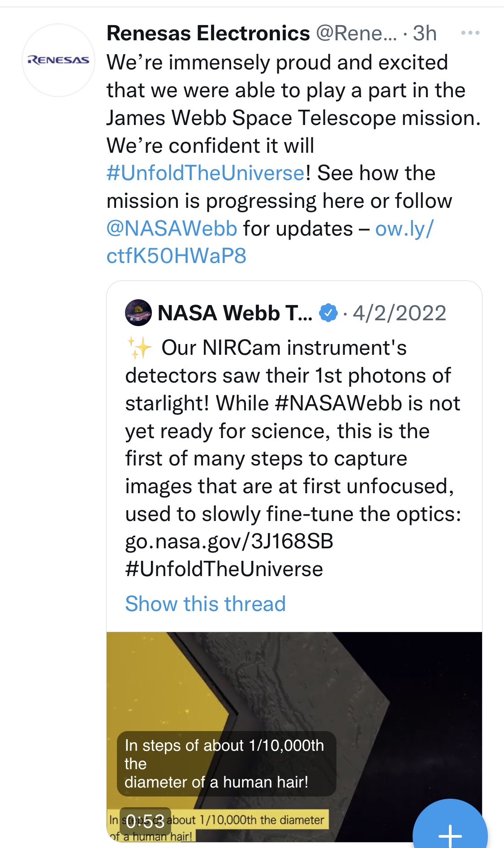Tap the 0:53 video duration badge

pos(145,821)
